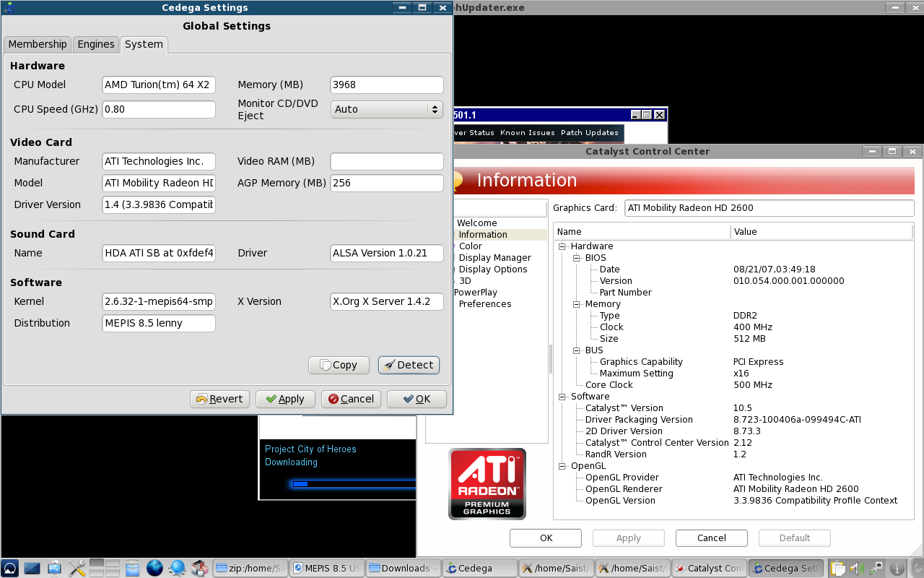
Task: Click the Value column header
Action: coord(821,232)
